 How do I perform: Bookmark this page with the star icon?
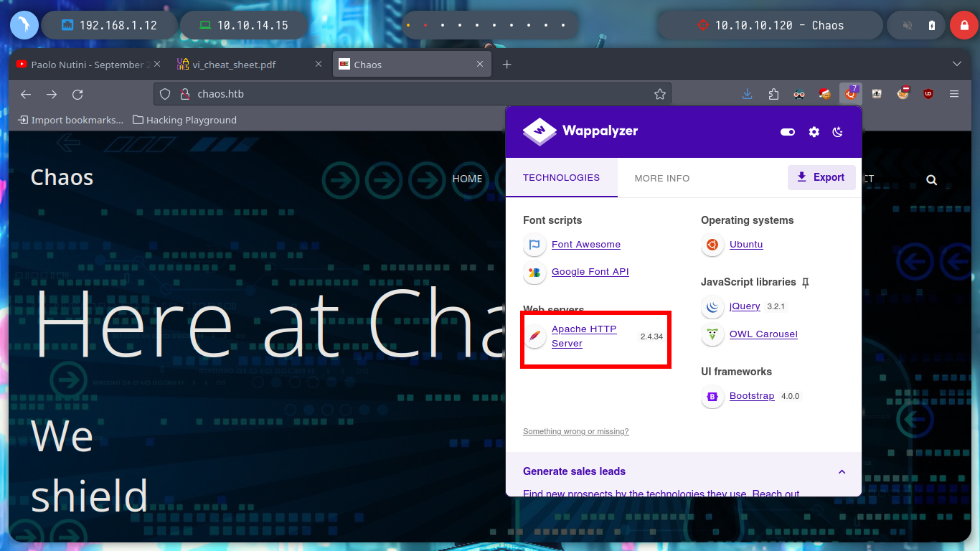tap(660, 94)
